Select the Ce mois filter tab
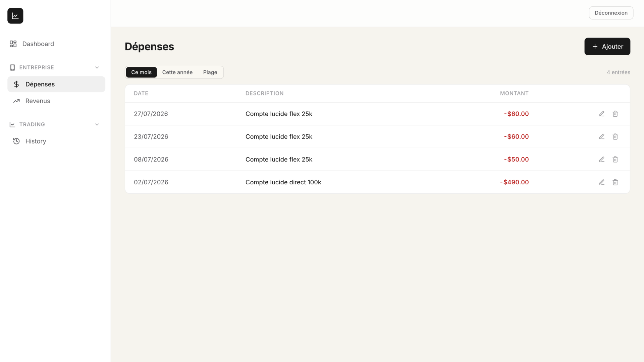 pos(141,72)
